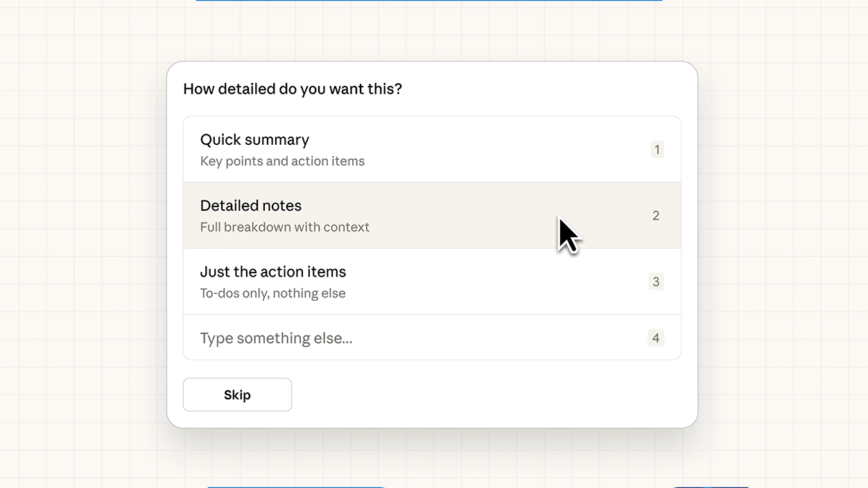The image size is (868, 488).
Task: Click the blue bar at the top edge
Action: coord(428,1)
